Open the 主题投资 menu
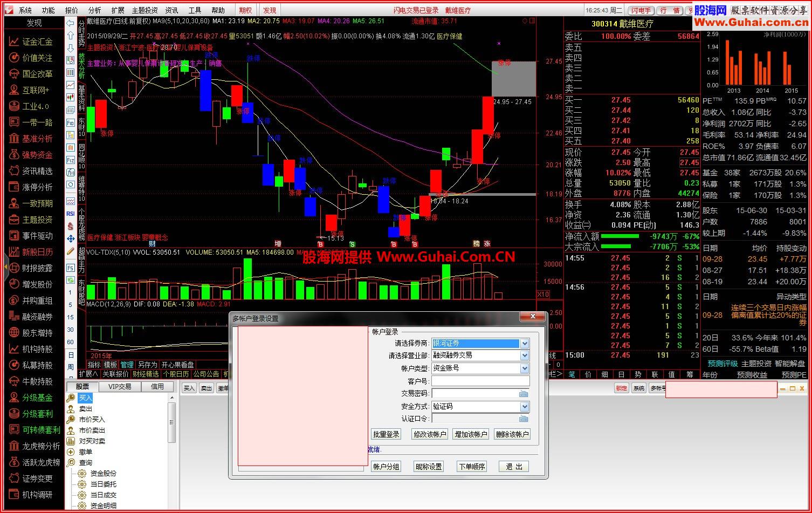Screen dimensions: 812x513 click(144, 10)
